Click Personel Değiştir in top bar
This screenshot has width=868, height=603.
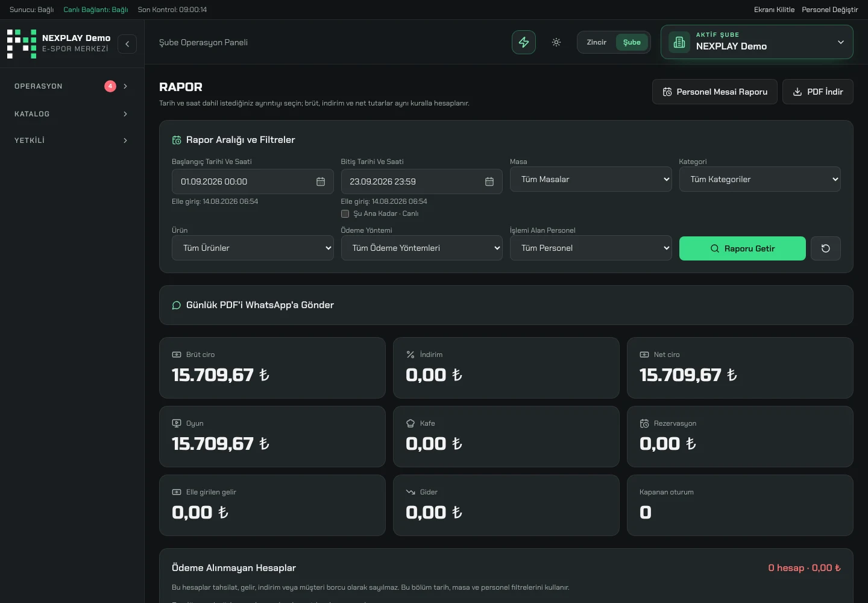[829, 10]
